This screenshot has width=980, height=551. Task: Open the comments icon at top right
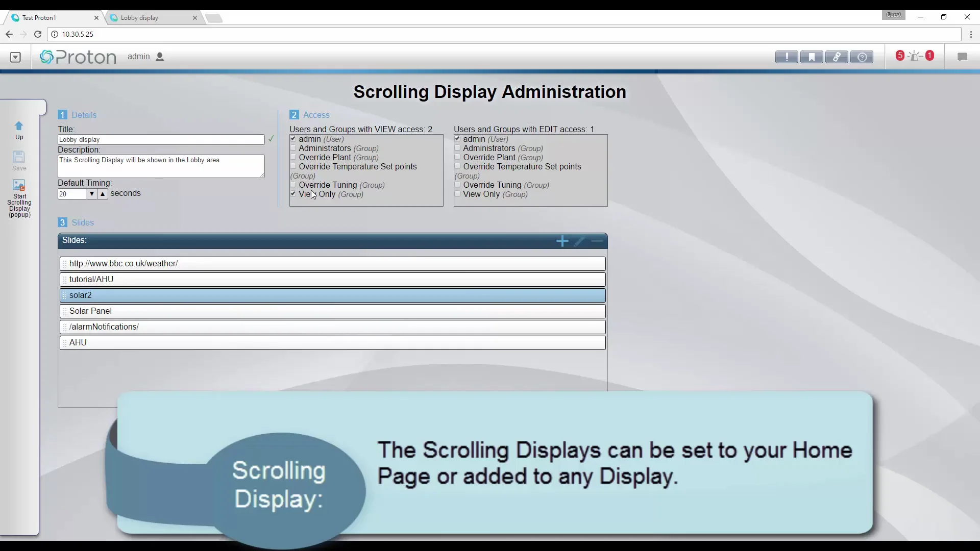coord(963,57)
